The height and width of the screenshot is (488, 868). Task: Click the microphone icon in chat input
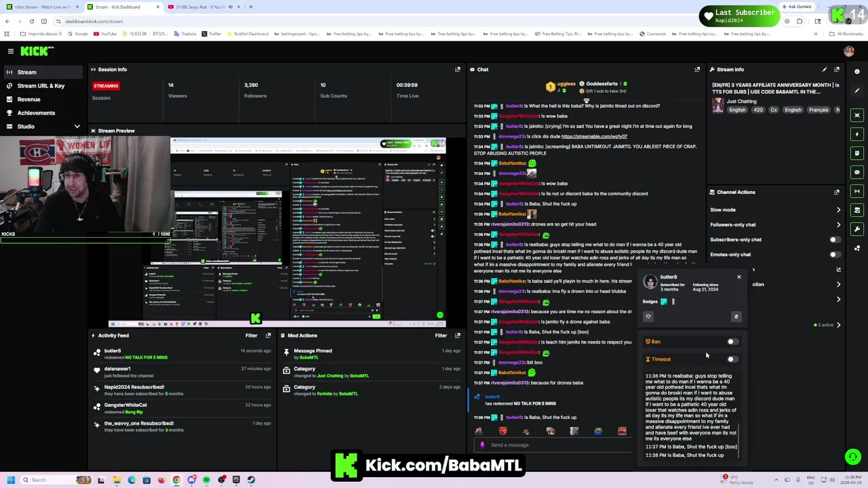(482, 445)
